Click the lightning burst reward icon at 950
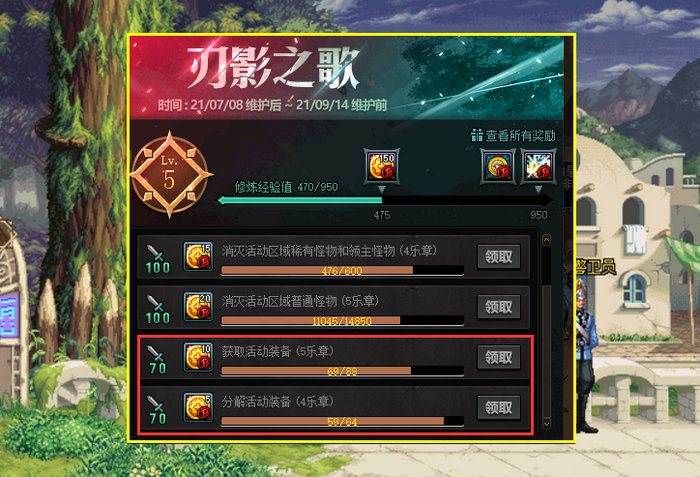Viewport: 700px width, 477px height. pyautogui.click(x=538, y=166)
